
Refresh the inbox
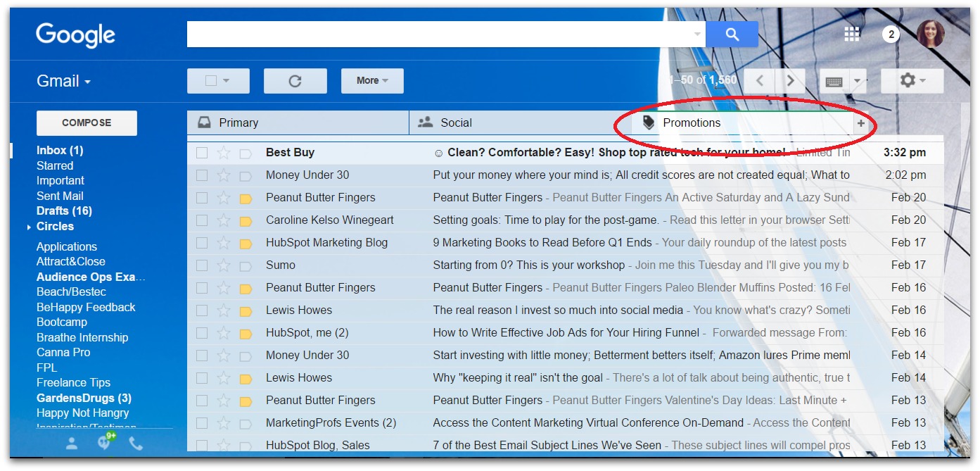[x=295, y=81]
